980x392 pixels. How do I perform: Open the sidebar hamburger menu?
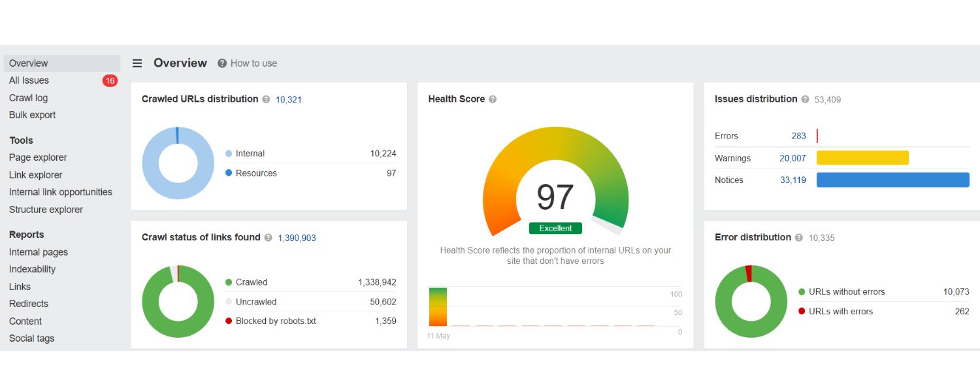pyautogui.click(x=137, y=63)
